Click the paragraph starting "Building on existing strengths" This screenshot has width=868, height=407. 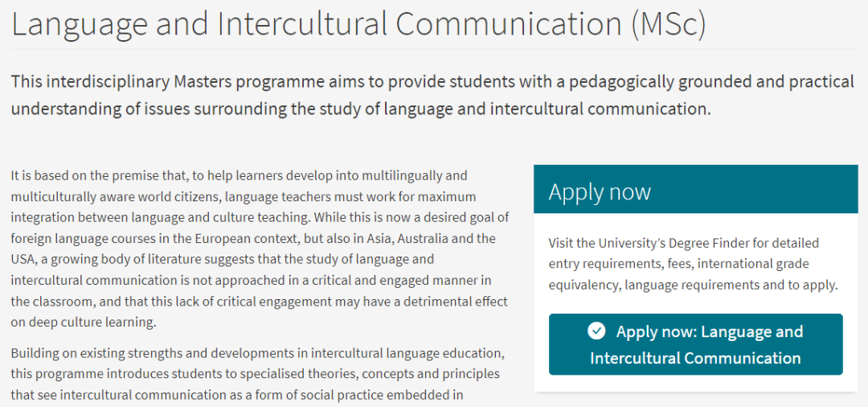coord(257,374)
